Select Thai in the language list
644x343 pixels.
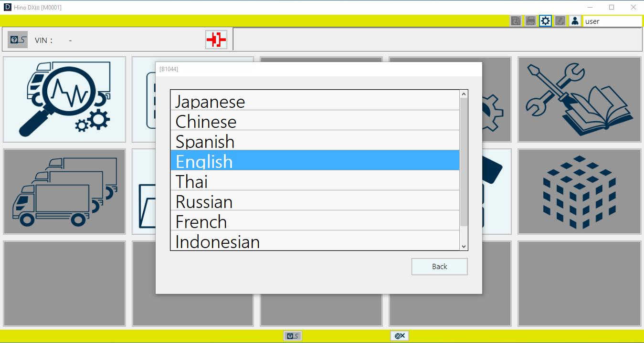[x=315, y=180]
